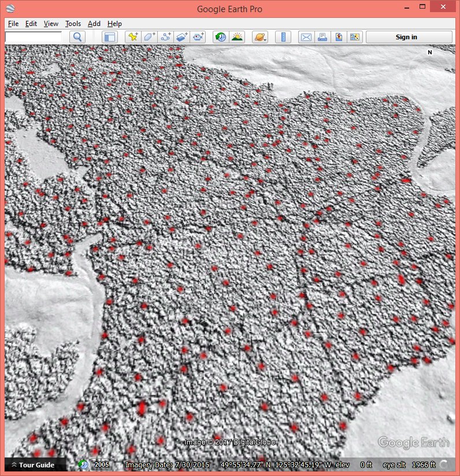Toggle sunlight across the landscape
460x476 pixels.
tap(237, 37)
